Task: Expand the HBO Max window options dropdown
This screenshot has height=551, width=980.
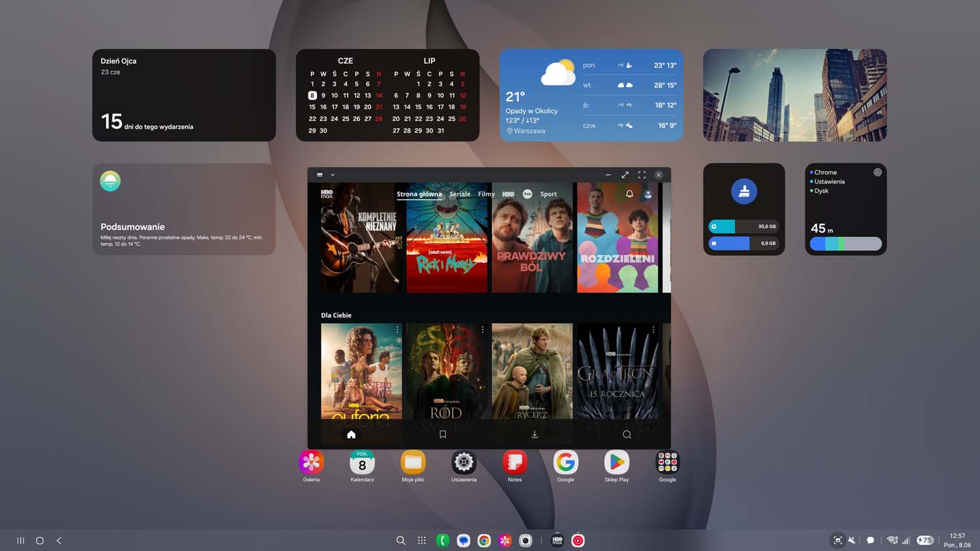Action: coord(333,175)
